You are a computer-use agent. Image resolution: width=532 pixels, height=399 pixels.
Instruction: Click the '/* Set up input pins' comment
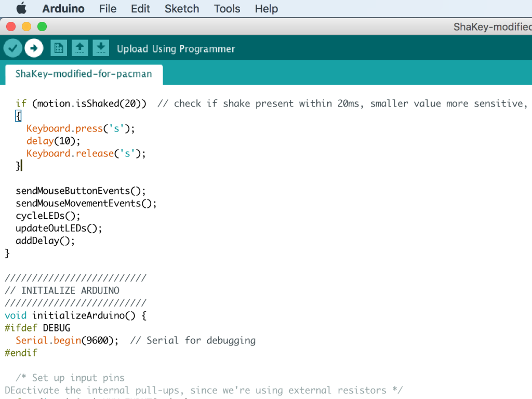[x=70, y=378]
